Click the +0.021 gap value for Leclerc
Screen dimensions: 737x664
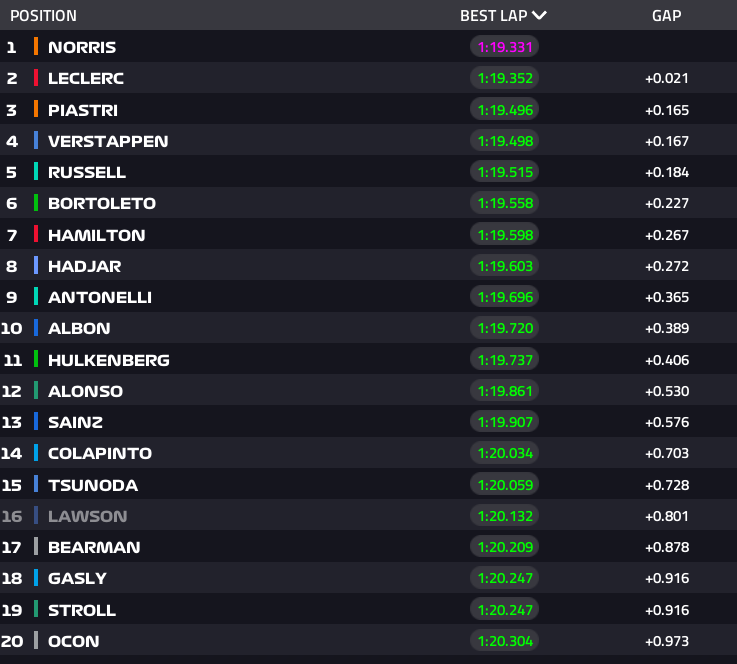point(667,78)
